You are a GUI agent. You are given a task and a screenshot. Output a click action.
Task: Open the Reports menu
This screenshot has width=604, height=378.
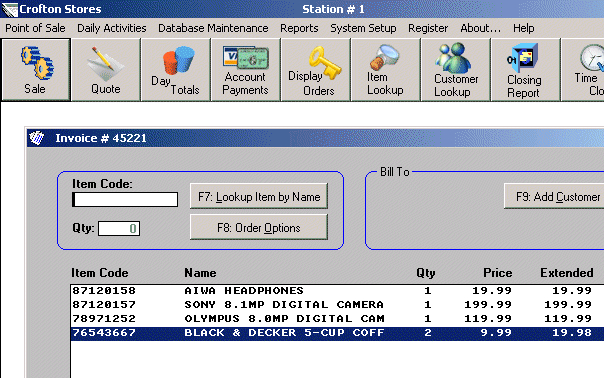(x=299, y=28)
